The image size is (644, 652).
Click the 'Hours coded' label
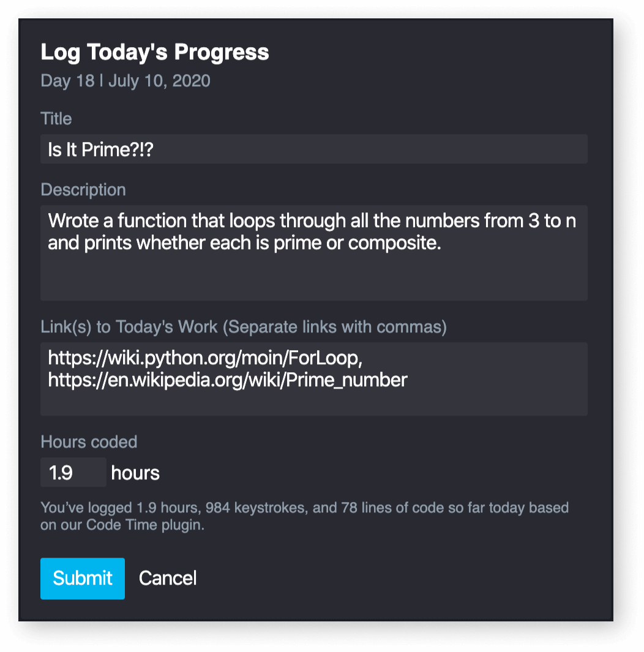(x=88, y=441)
